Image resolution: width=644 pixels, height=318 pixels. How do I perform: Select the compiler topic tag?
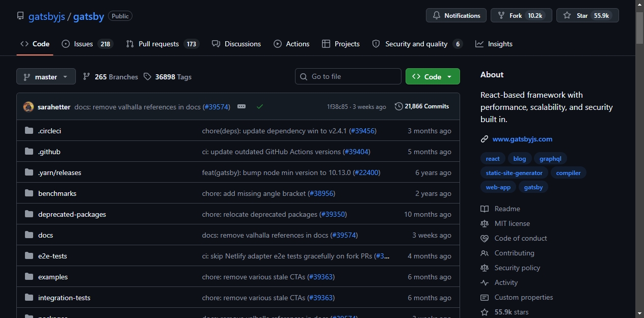pos(568,173)
